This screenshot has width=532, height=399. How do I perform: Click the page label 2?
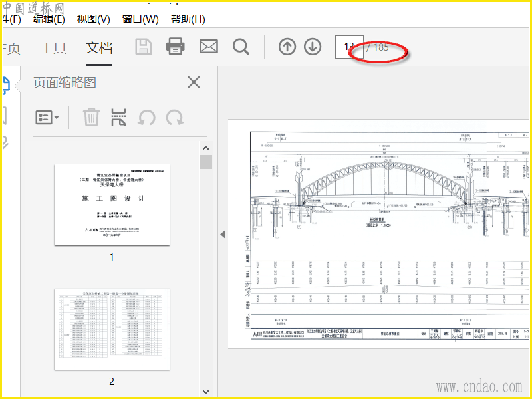point(112,381)
